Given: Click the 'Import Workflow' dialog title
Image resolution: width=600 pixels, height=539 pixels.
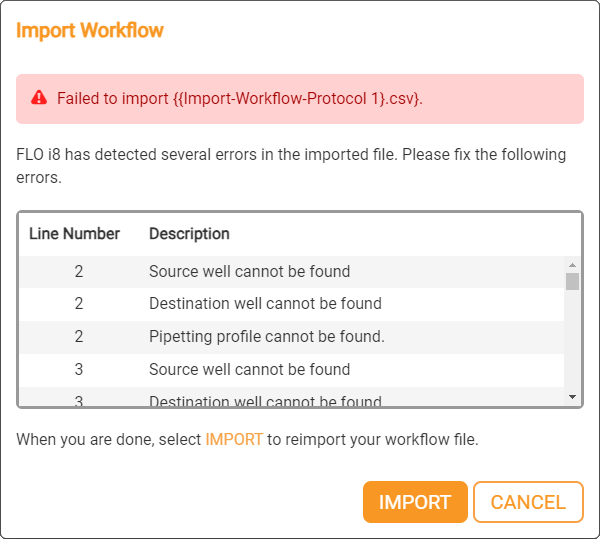Looking at the screenshot, I should point(90,30).
